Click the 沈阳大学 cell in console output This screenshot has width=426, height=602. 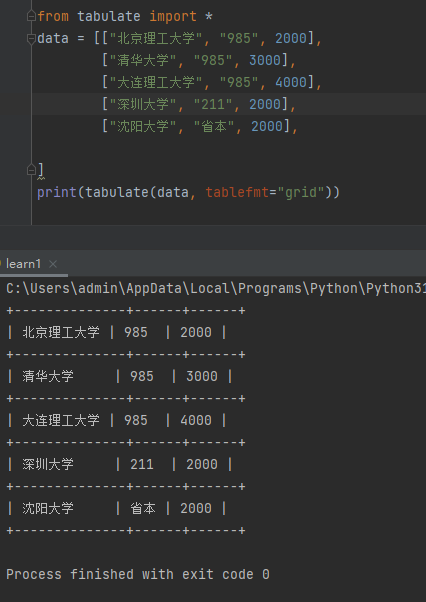tap(48, 509)
